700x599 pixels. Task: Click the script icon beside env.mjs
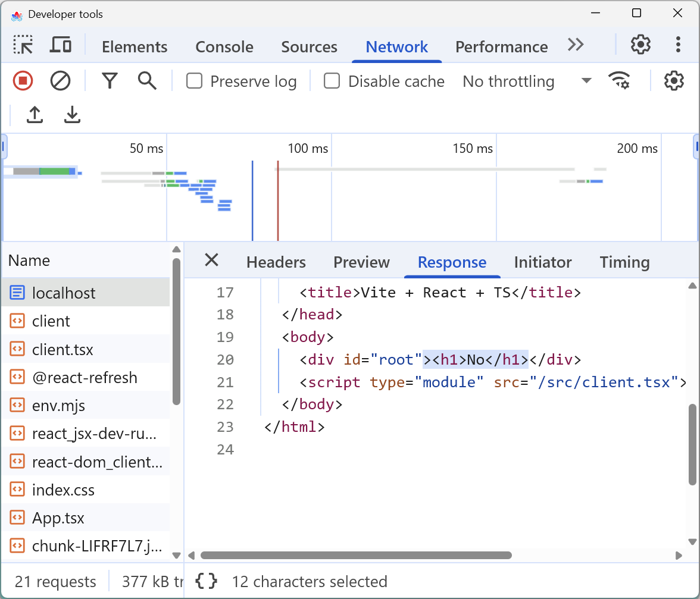[17, 405]
